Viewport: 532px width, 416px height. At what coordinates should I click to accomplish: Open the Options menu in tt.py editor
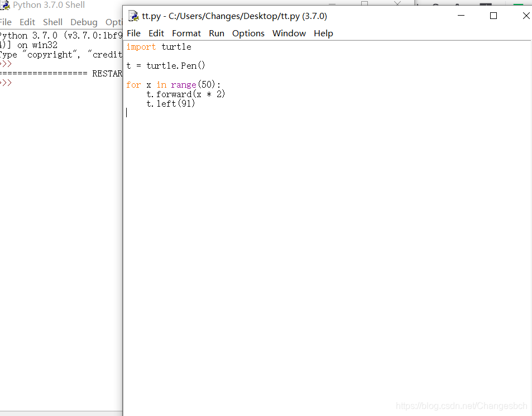pos(248,34)
